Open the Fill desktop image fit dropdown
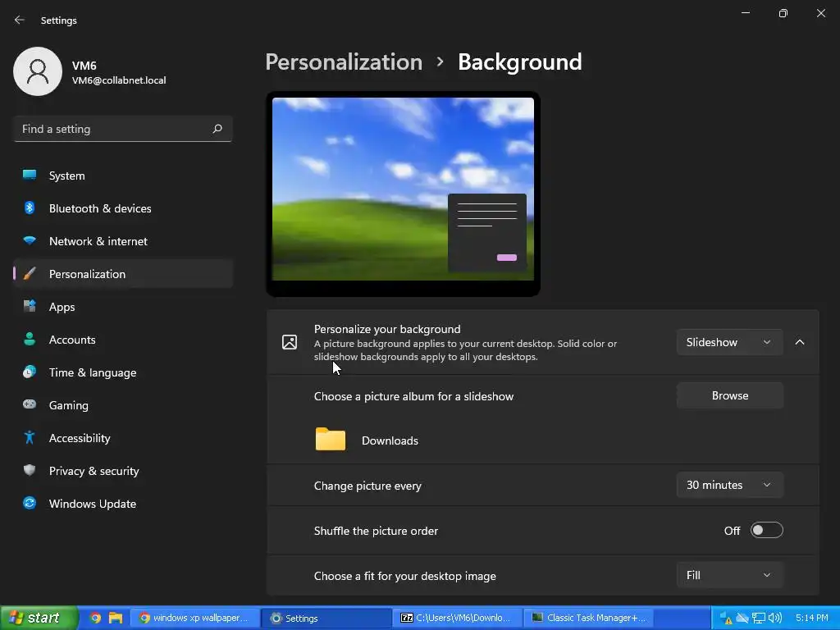Image resolution: width=840 pixels, height=630 pixels. [729, 575]
